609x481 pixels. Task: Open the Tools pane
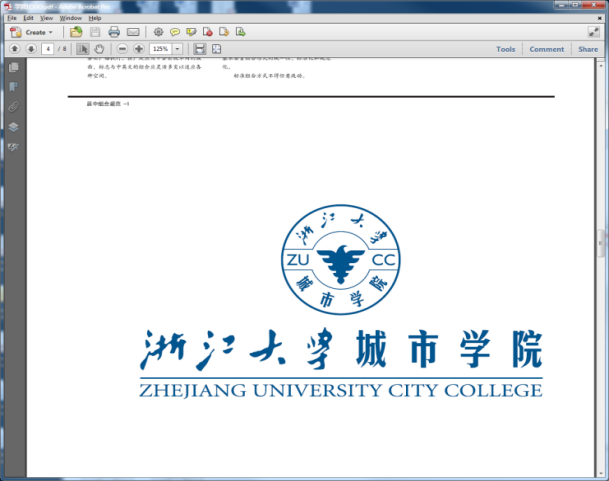(506, 49)
